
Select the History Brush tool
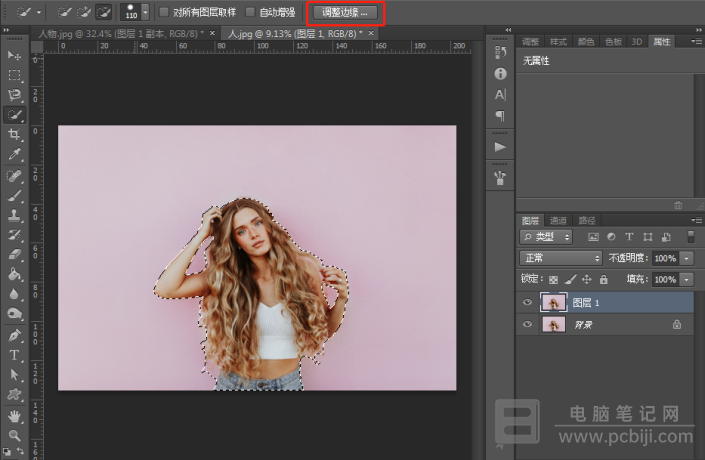pos(14,235)
